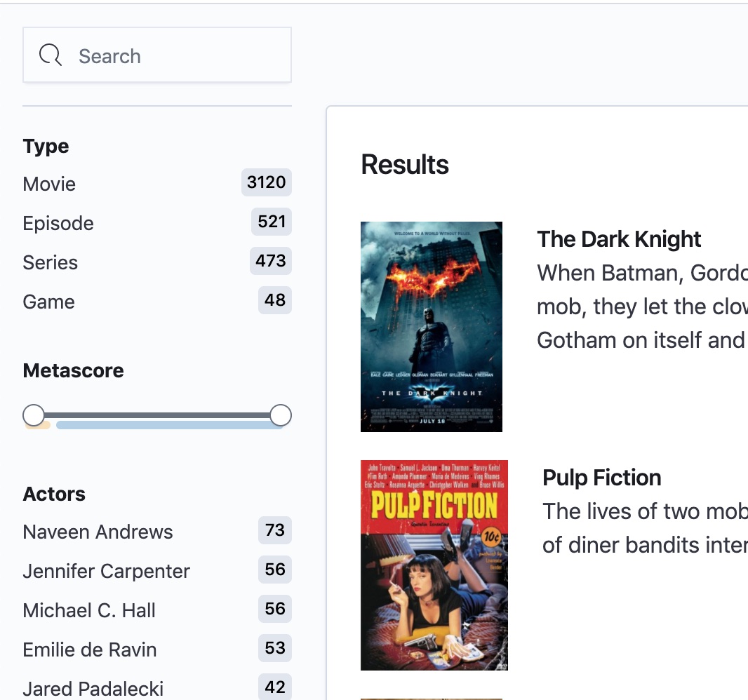
Task: Focus the Search input field
Action: pos(157,55)
